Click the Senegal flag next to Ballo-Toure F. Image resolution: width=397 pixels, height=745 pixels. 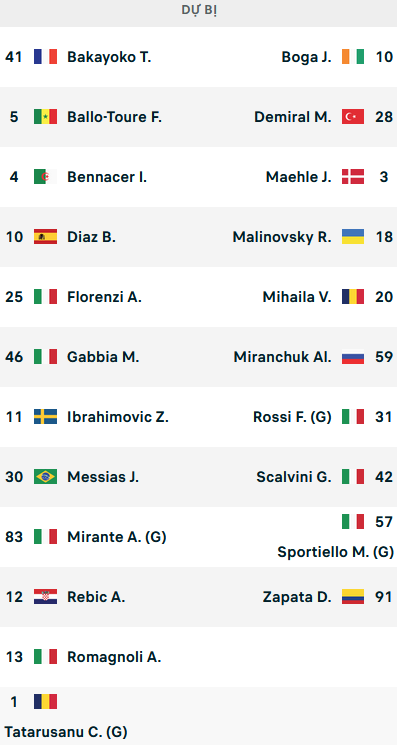(x=45, y=116)
